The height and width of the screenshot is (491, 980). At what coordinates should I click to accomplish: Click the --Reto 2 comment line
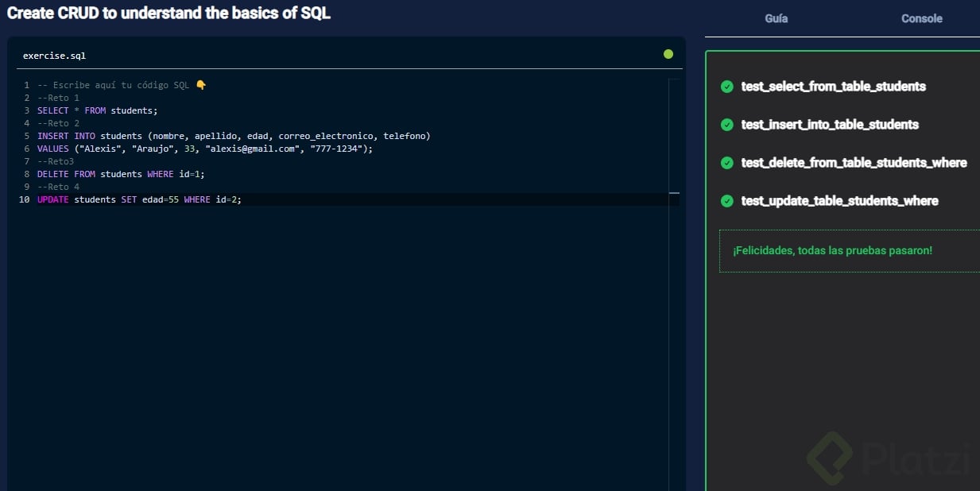(x=58, y=123)
